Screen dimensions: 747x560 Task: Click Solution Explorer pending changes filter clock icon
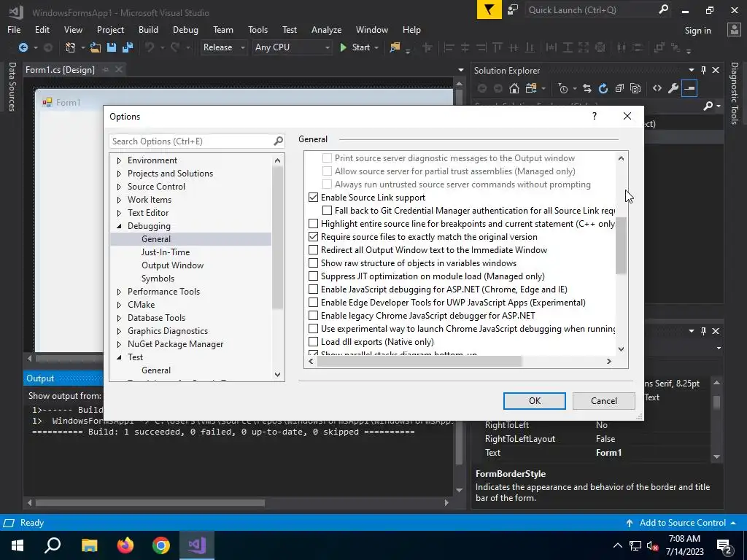(563, 88)
